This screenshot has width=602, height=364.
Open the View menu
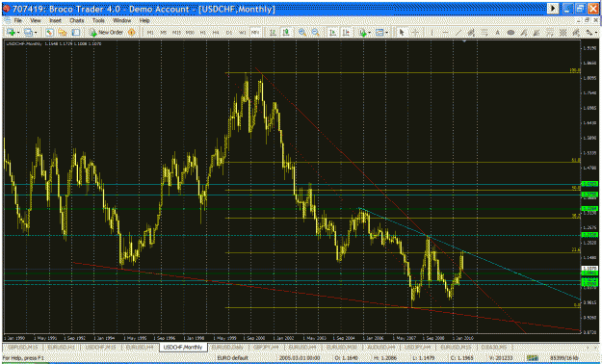36,20
